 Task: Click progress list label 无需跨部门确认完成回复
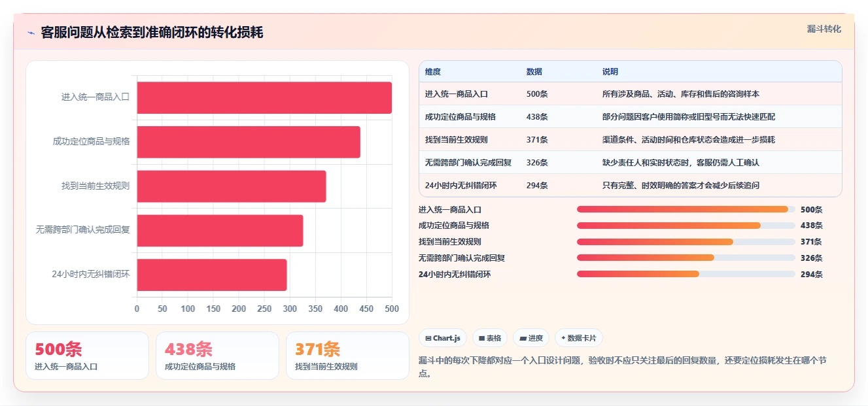[462, 258]
